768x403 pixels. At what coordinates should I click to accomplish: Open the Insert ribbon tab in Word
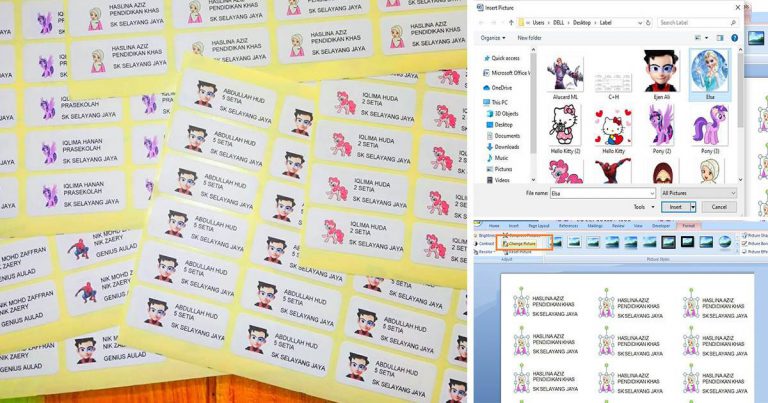click(x=513, y=226)
